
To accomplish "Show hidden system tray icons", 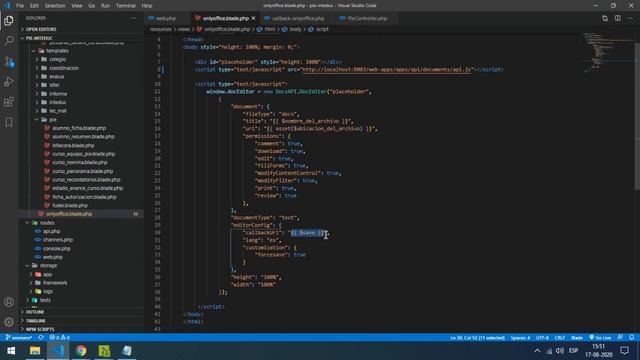I will (537, 351).
